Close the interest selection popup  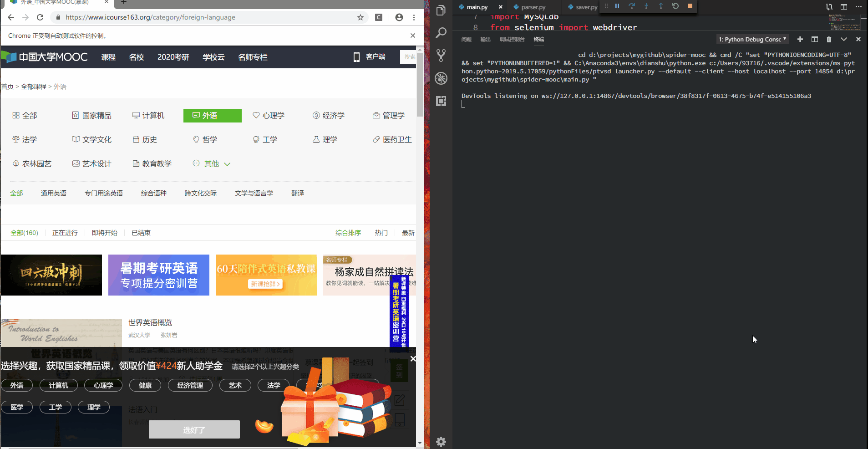click(x=413, y=359)
